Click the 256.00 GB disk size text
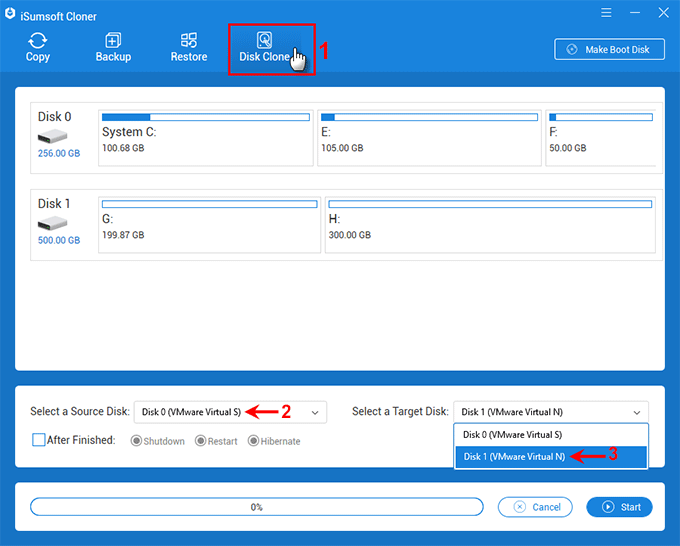The image size is (680, 546). pyautogui.click(x=59, y=153)
